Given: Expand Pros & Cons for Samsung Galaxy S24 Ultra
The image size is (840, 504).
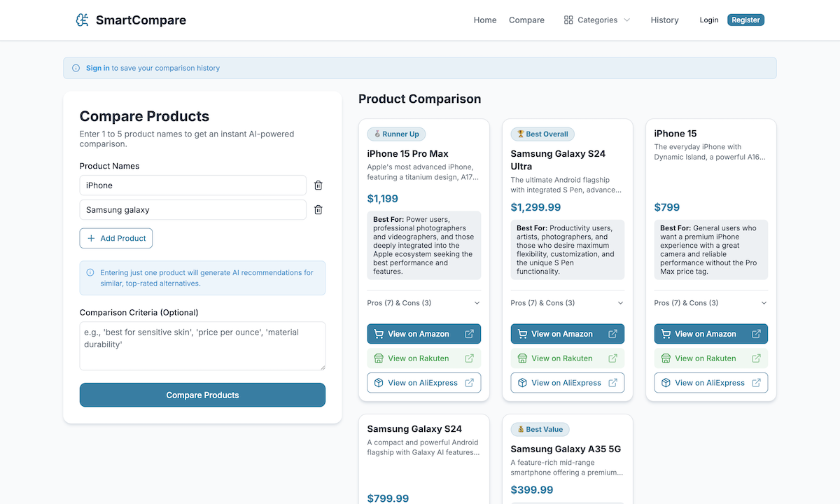Looking at the screenshot, I should coord(567,302).
